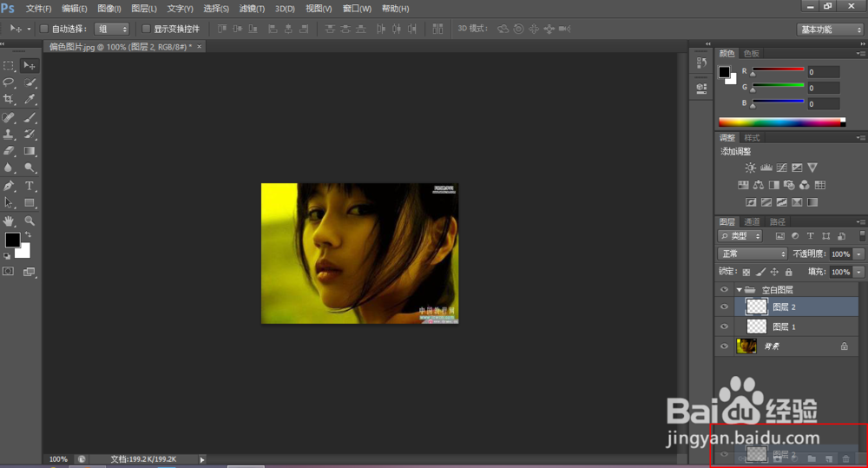Select the Crop tool
Screen dimensions: 868x468
point(9,99)
